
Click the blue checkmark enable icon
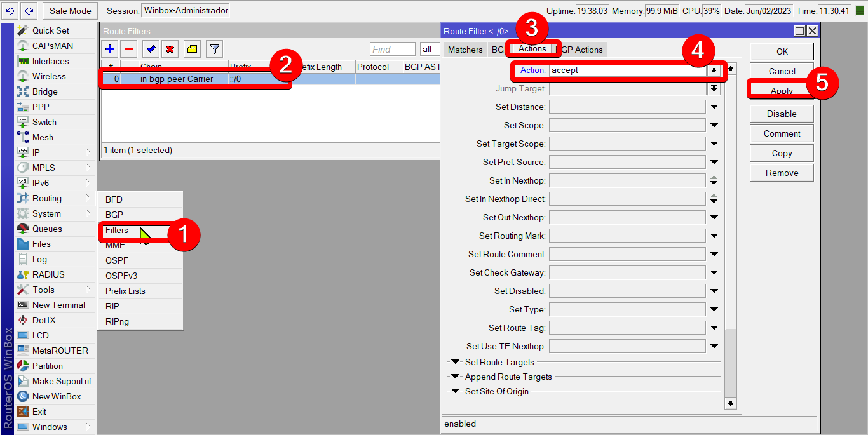pos(151,49)
